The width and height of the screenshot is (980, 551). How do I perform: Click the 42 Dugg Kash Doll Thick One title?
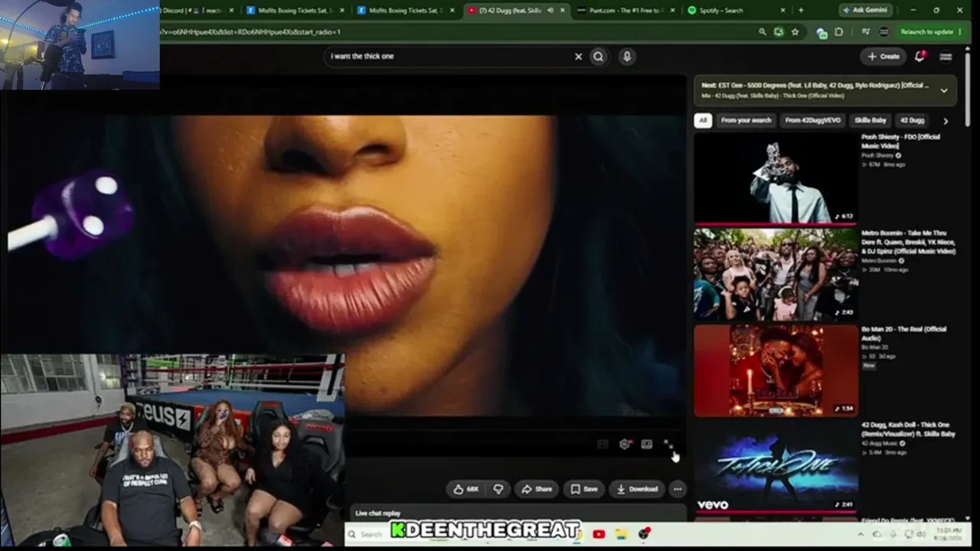click(x=909, y=429)
